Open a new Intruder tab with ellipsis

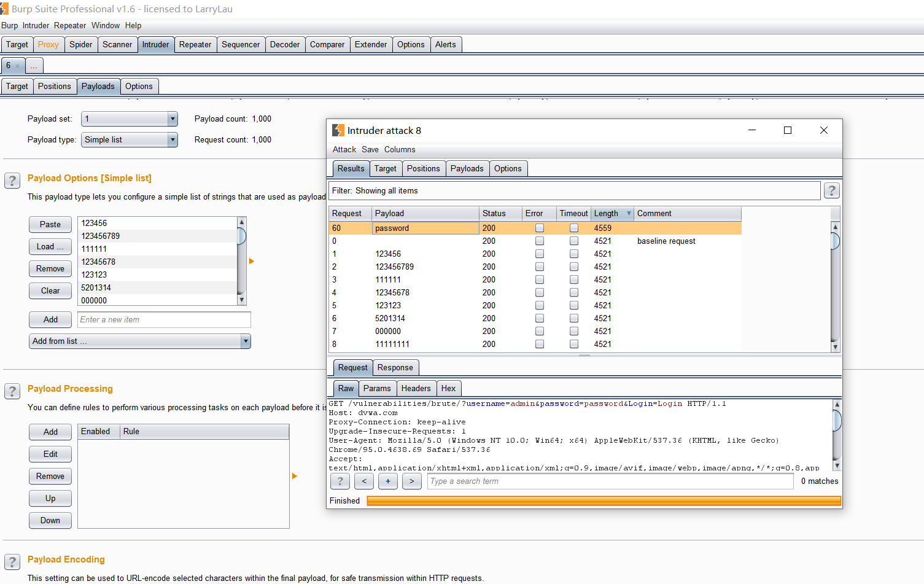(x=34, y=66)
